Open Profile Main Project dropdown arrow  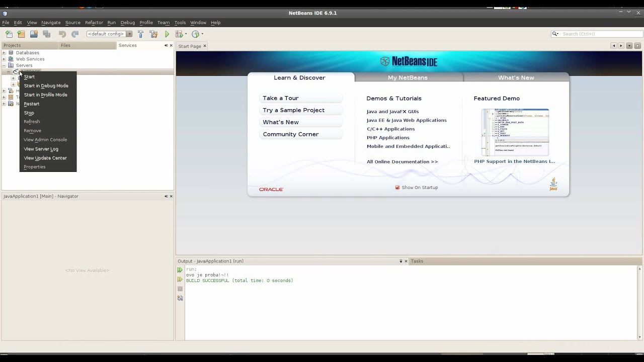[202, 34]
